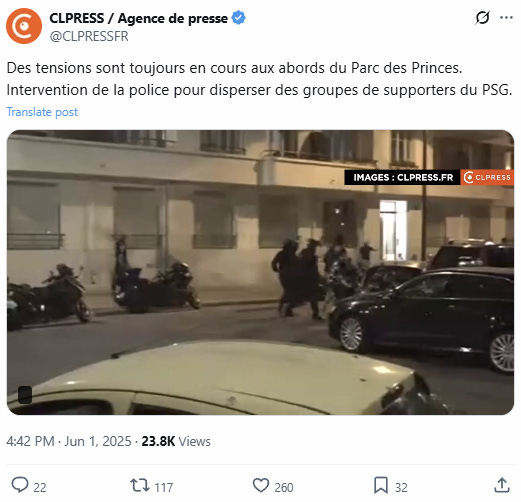Click the CLPRESS watermark logo in video

pyautogui.click(x=487, y=177)
